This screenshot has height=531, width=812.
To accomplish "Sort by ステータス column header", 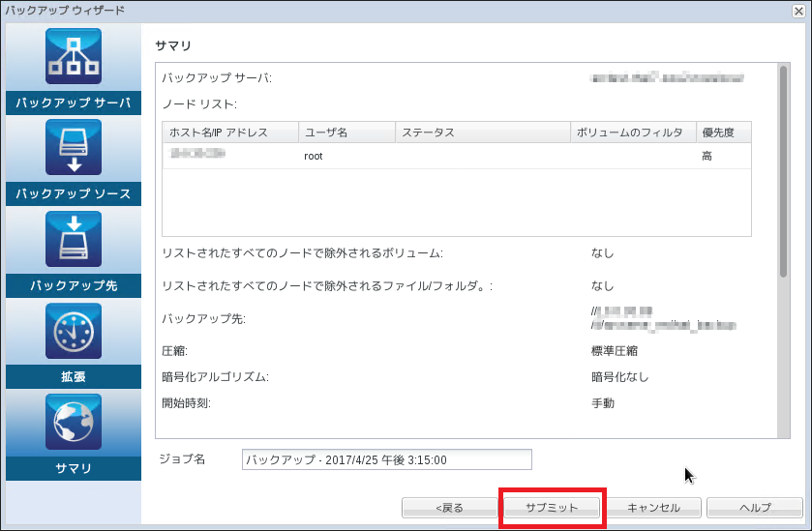I will pyautogui.click(x=483, y=133).
